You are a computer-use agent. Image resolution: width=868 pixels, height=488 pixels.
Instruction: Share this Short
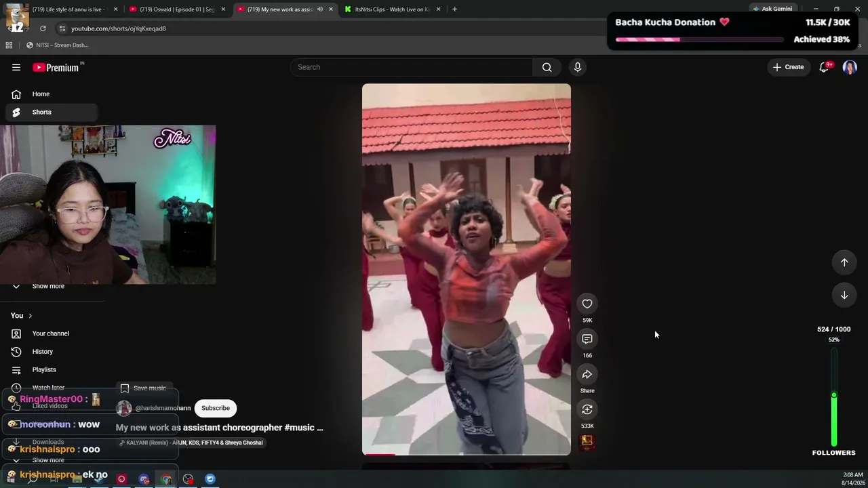click(x=587, y=374)
